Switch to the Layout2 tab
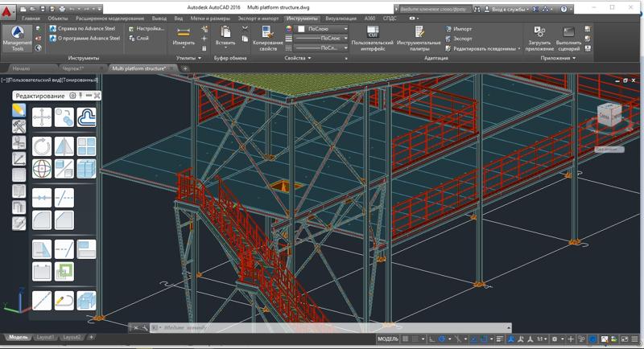 (72, 337)
